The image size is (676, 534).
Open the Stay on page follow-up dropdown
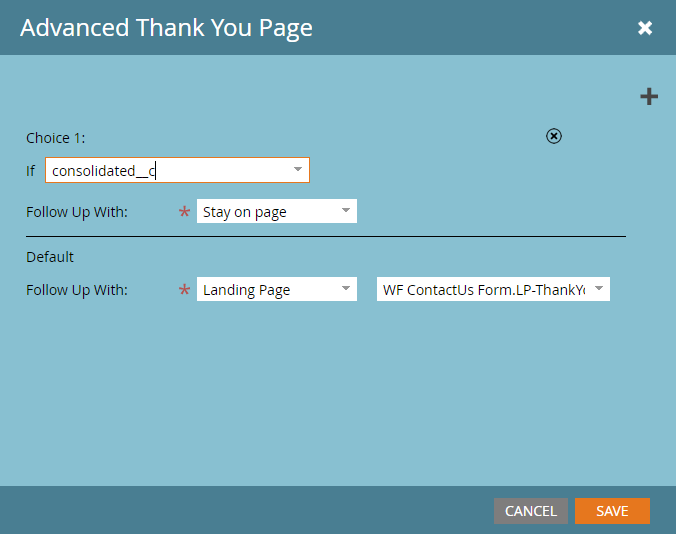[277, 211]
